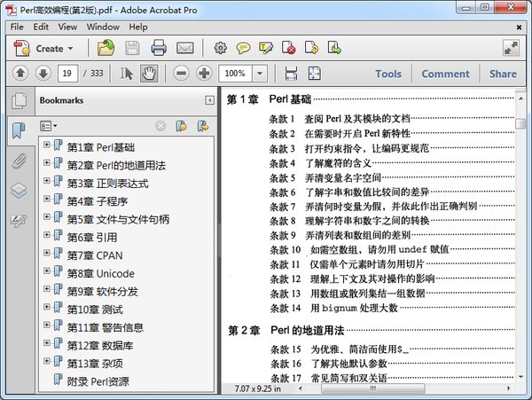
Task: Click the zoom in plus button
Action: tap(204, 74)
